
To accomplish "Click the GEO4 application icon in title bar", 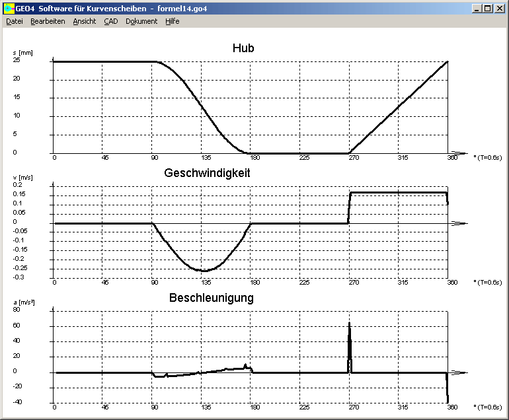I will [x=9, y=9].
